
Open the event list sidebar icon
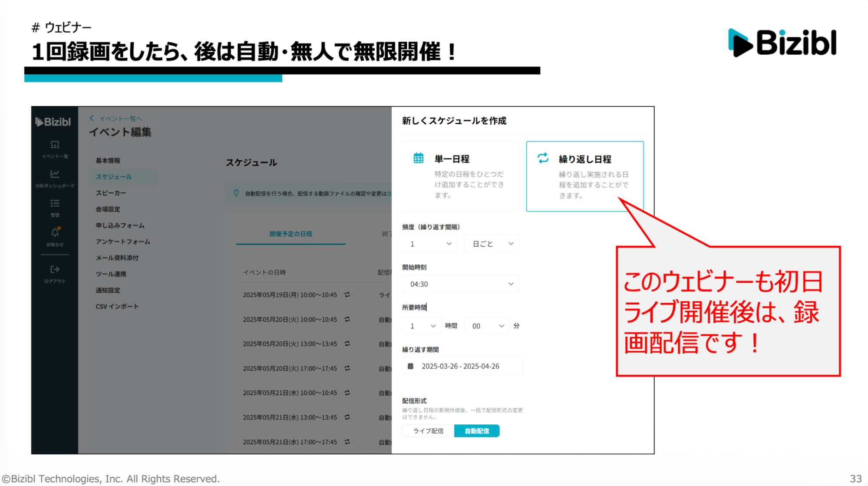pos(55,145)
